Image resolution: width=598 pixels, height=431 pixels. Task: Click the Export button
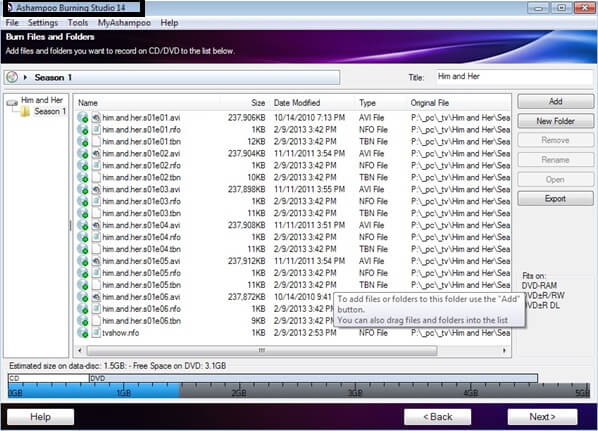[x=555, y=199]
